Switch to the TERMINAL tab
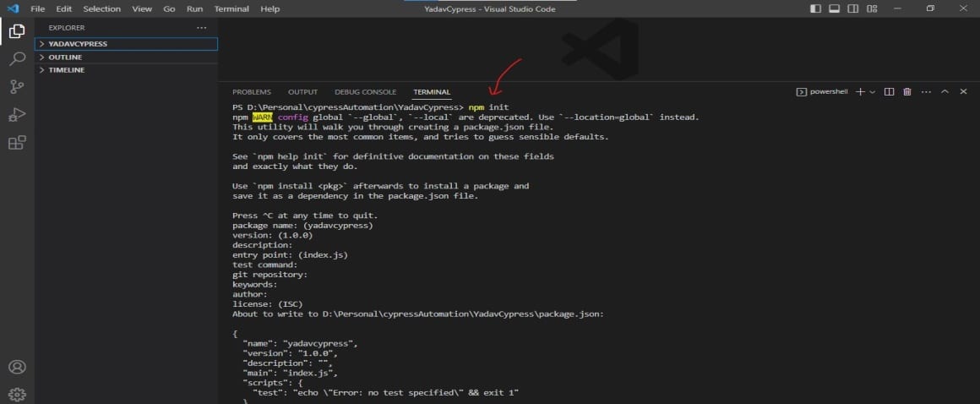980x404 pixels. [432, 92]
